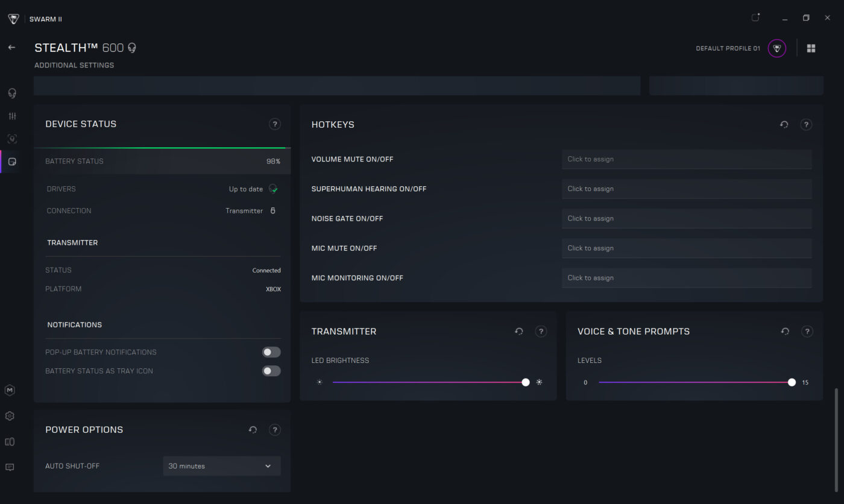Click the Connected status value

pyautogui.click(x=266, y=271)
